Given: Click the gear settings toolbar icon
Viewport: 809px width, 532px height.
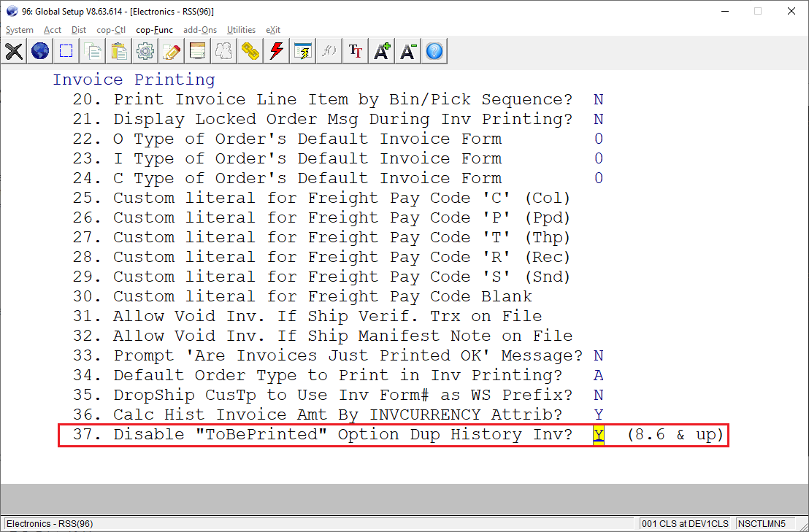Looking at the screenshot, I should [x=145, y=51].
